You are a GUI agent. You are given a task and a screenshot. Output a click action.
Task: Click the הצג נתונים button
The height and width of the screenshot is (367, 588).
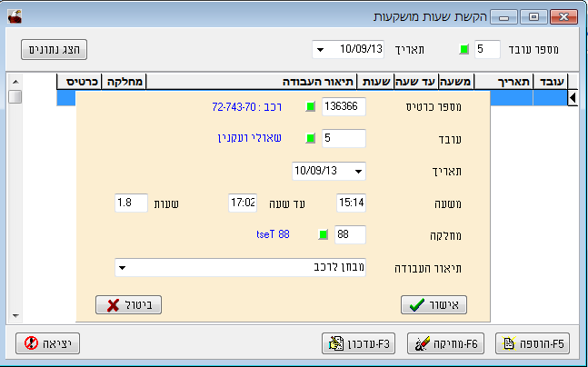pos(54,49)
